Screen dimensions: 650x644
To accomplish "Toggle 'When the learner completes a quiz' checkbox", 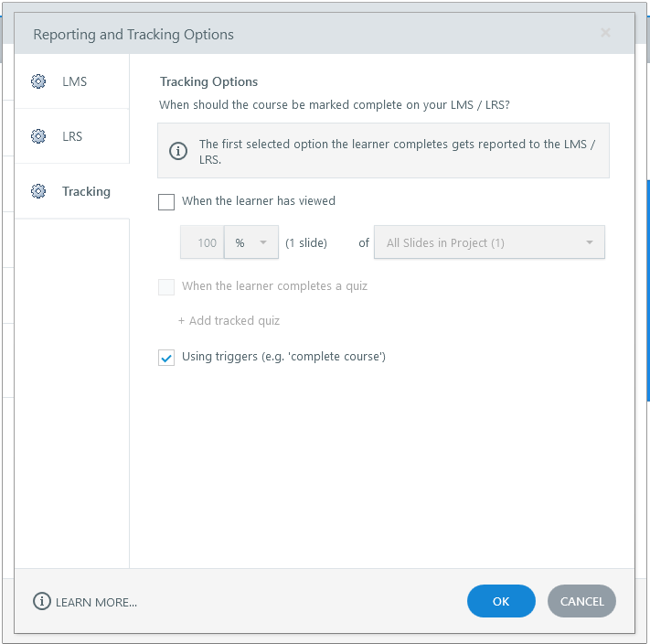I will point(166,286).
